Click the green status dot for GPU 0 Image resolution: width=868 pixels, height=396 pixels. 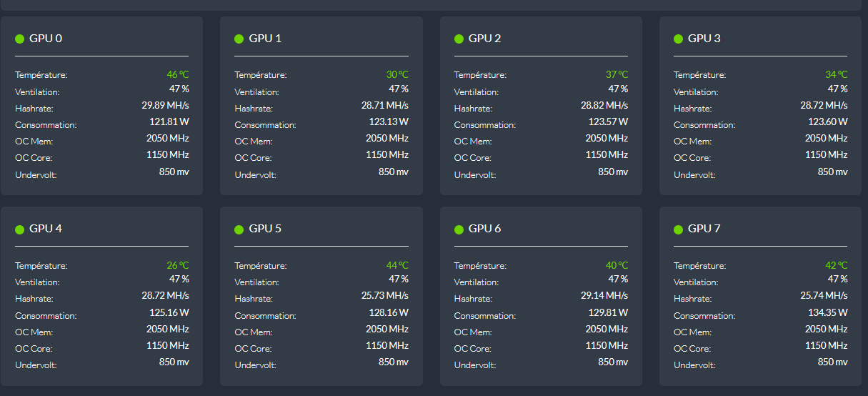pos(20,39)
